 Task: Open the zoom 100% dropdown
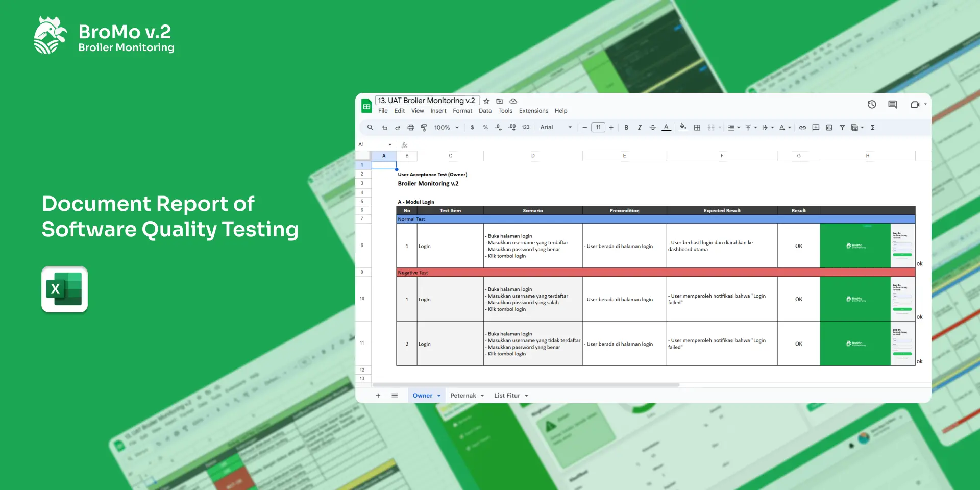coord(447,128)
